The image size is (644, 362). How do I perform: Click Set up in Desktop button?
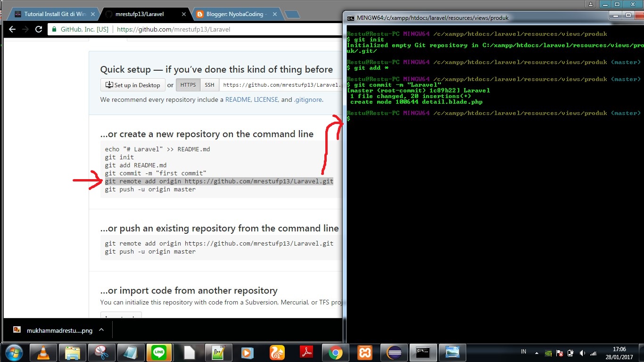point(133,85)
